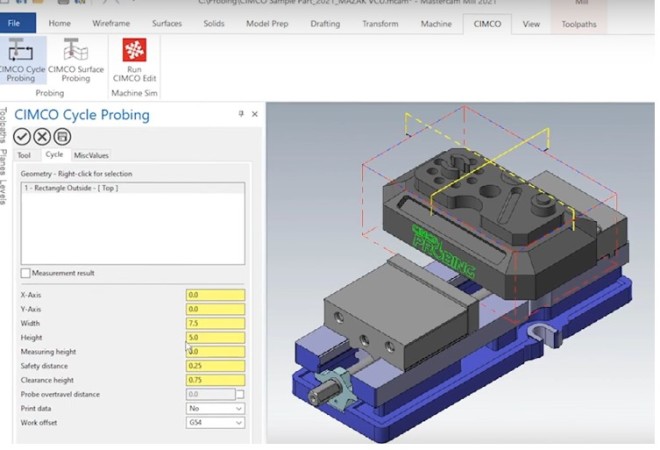This screenshot has width=660, height=450.
Task: Switch to the Model Prep ribbon tab
Action: pos(267,24)
